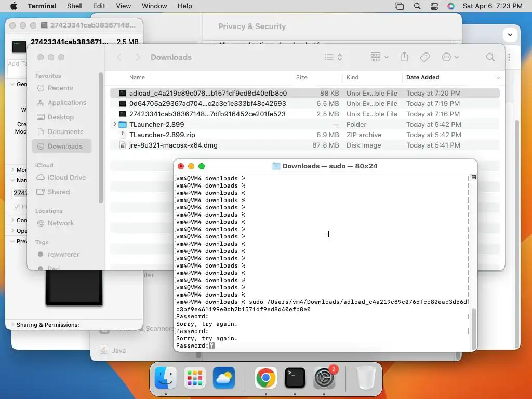Viewport: 532px width, 399px height.
Task: Go back in Finder Downloads window
Action: pos(119,57)
